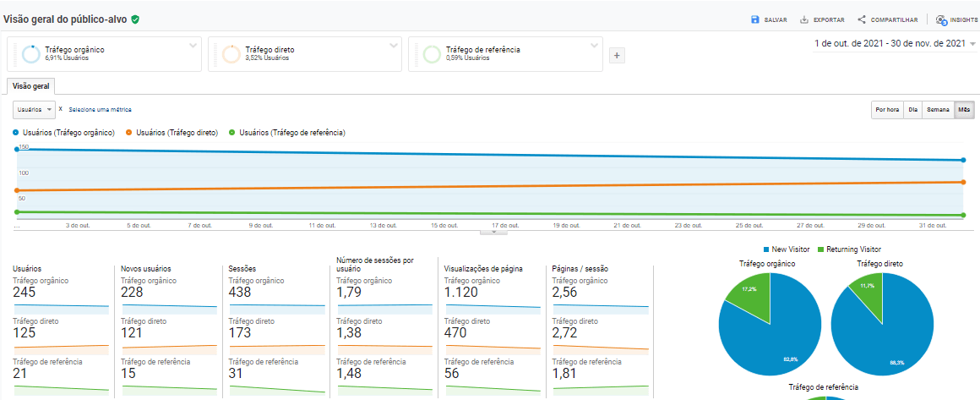Switch chart granularity to Por hora
This screenshot has width=980, height=400.
[887, 110]
